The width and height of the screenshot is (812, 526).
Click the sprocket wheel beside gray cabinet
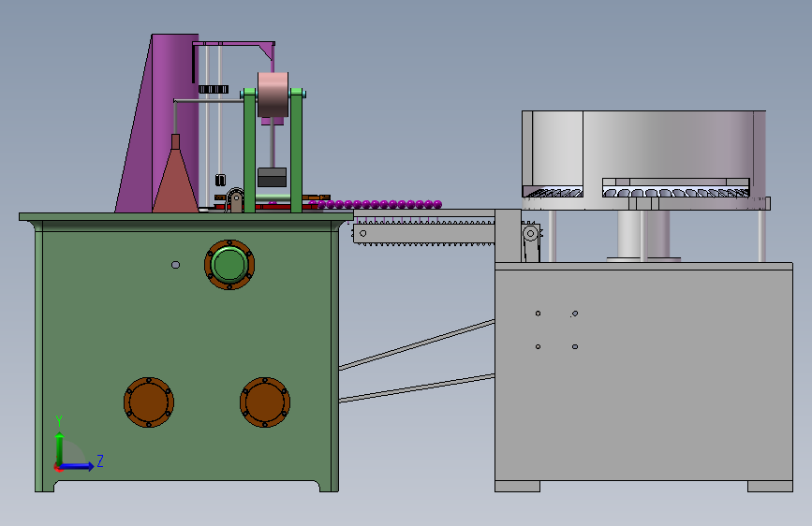(530, 233)
